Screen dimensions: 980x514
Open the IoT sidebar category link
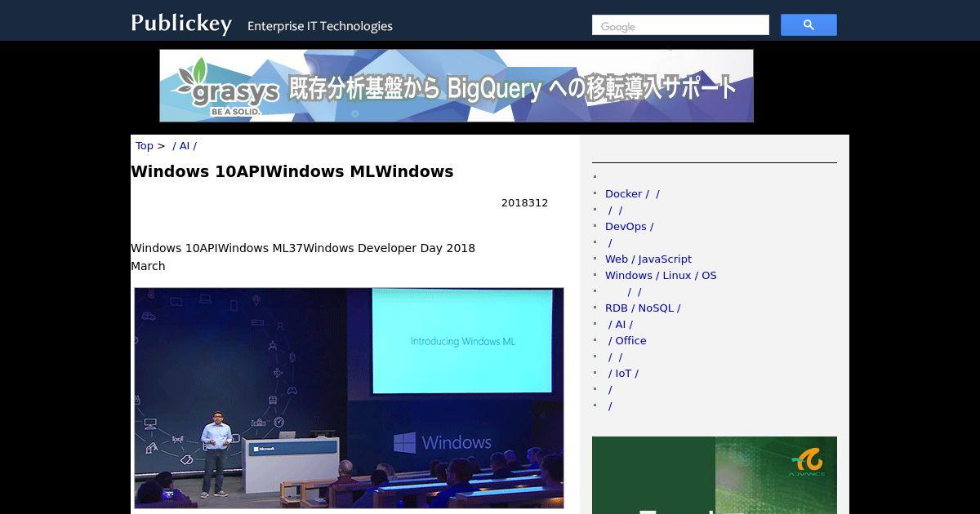pos(623,374)
